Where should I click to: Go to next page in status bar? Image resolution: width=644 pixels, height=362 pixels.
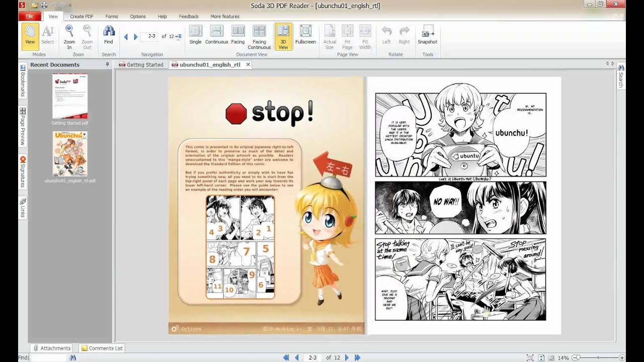(x=347, y=357)
